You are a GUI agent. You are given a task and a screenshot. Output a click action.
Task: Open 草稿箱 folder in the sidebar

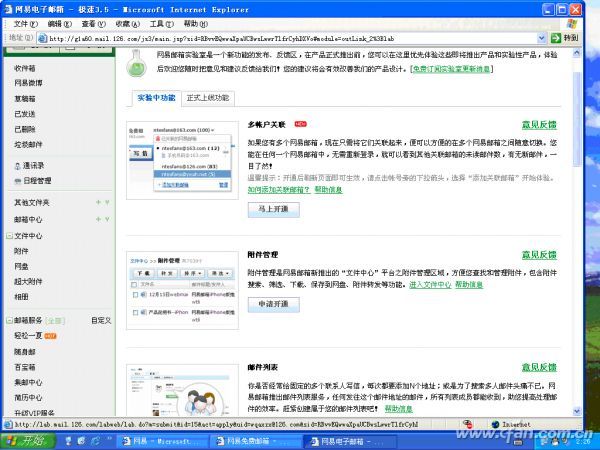24,98
